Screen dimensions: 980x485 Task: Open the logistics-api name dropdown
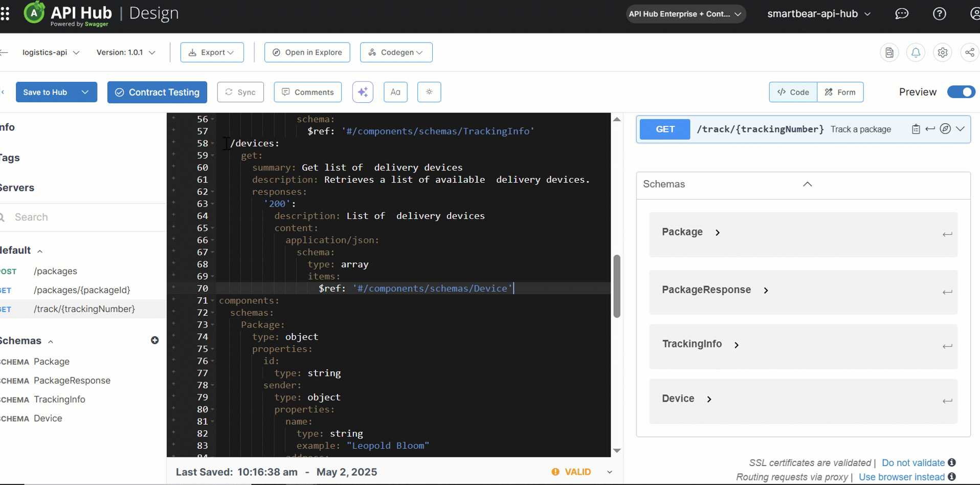tap(51, 52)
